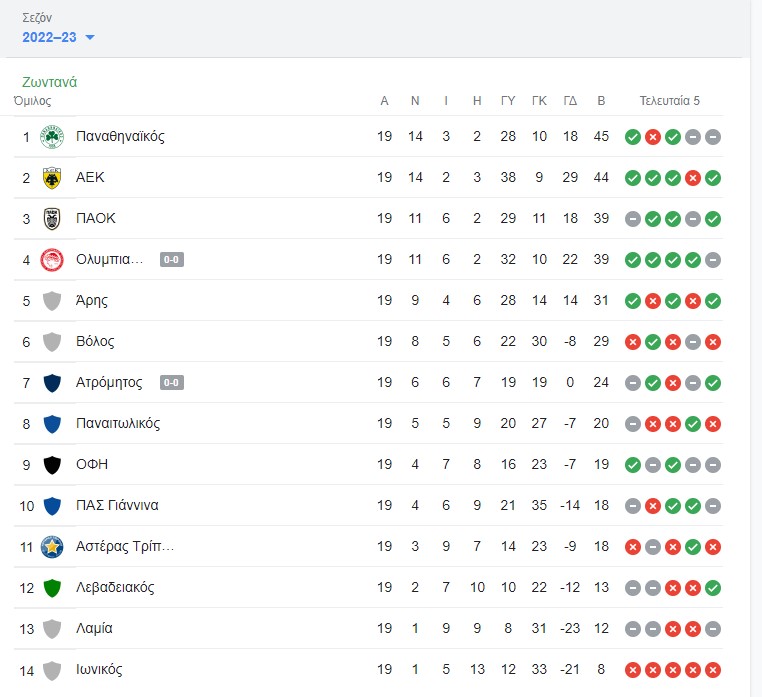The image size is (762, 697).
Task: Open the live 0-0 badge beside Ολυμπιακός
Action: tap(172, 260)
